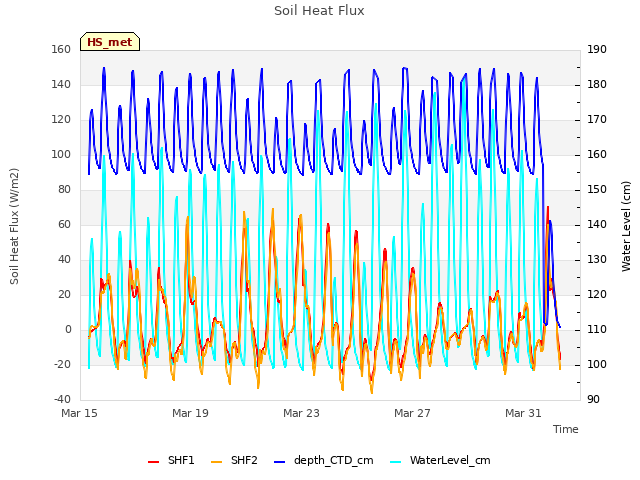Click the 0 left axis tick label
This screenshot has width=640, height=480.
click(68, 330)
